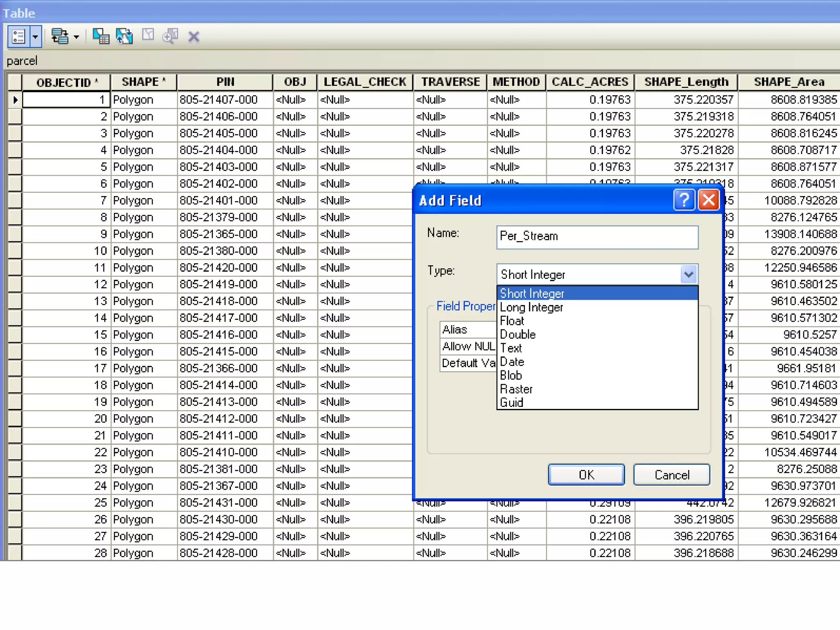The height and width of the screenshot is (630, 840).
Task: Expand the Related Tables dropdown arrow
Action: click(x=76, y=37)
